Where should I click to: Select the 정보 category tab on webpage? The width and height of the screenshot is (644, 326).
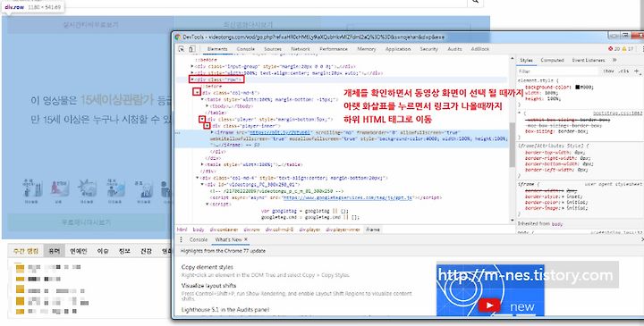tap(124, 251)
